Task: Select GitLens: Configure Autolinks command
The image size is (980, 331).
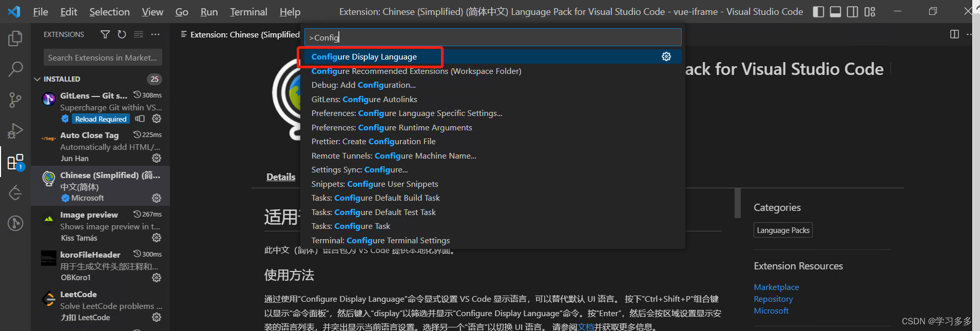Action: pos(493,99)
